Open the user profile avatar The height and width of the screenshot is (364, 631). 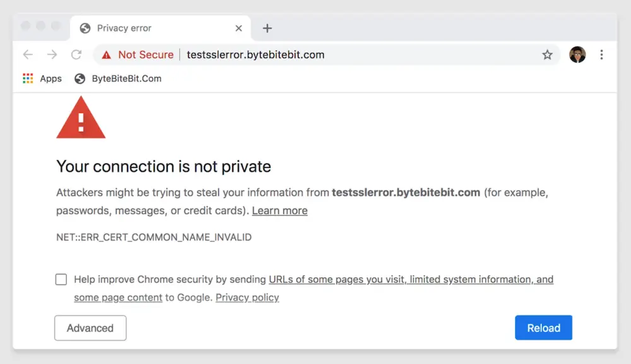coord(577,54)
